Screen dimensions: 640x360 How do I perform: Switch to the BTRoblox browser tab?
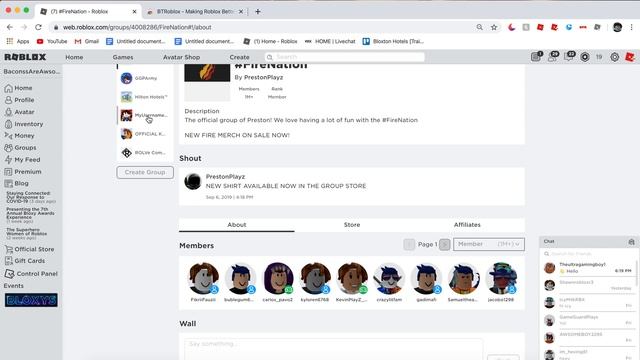click(x=195, y=11)
